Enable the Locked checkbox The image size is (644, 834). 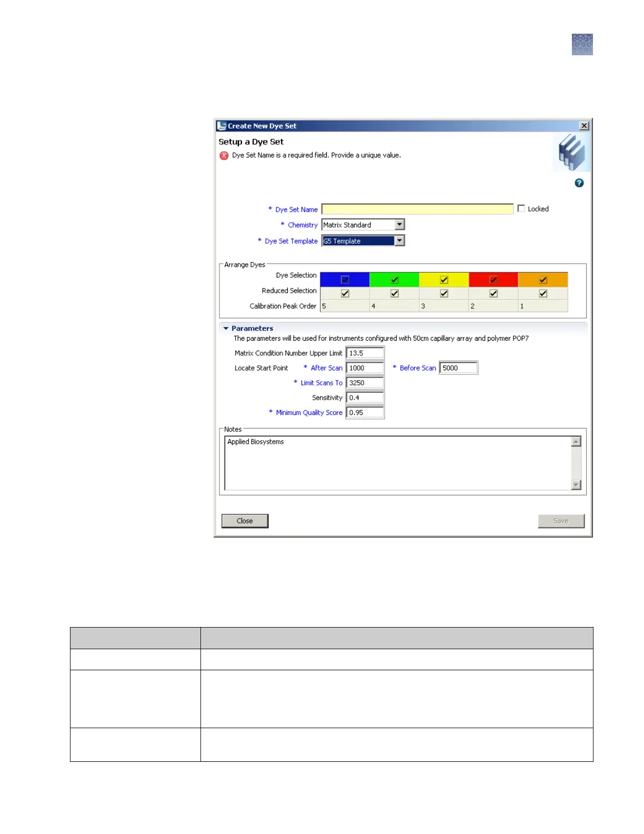click(x=521, y=208)
